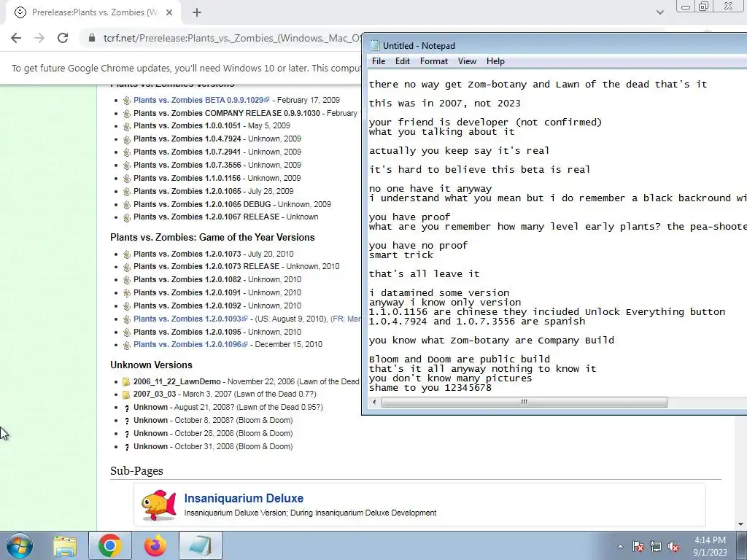
Task: Click Notepad horizontal scrollbar left arrow
Action: point(374,402)
